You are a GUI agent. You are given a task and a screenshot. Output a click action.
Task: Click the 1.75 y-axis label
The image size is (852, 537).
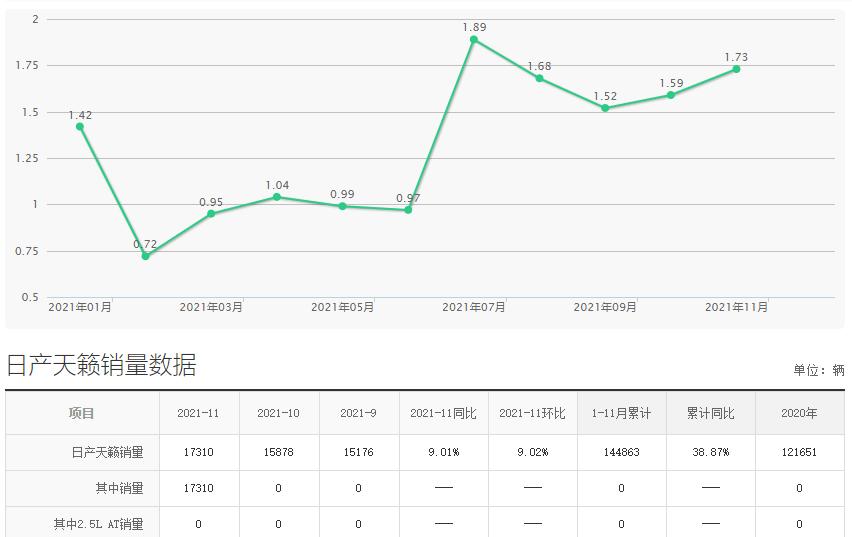27,65
